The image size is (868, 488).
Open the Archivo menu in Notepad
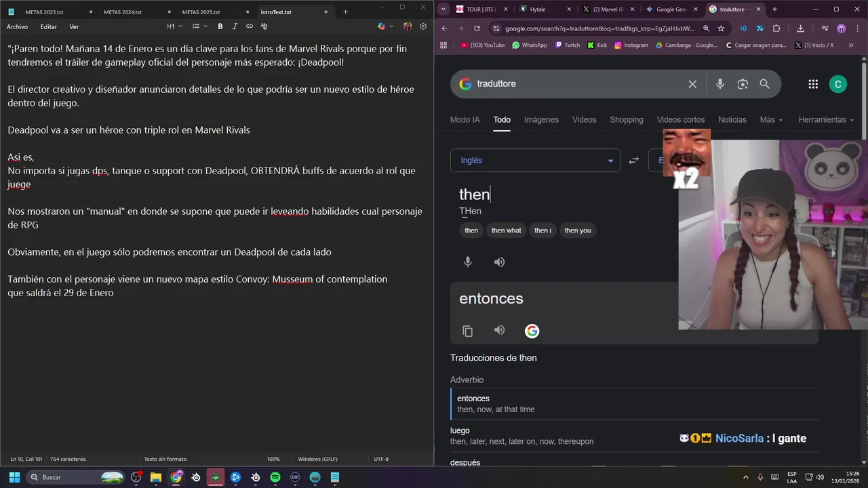pos(18,26)
